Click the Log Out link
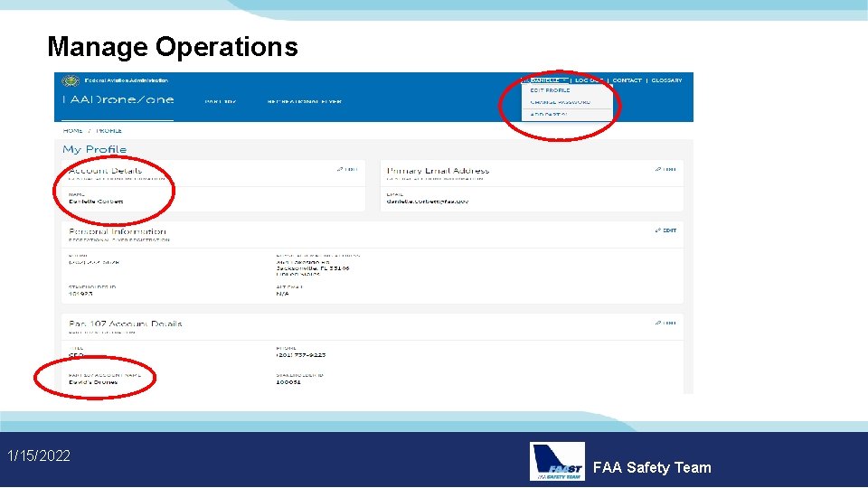 click(588, 80)
